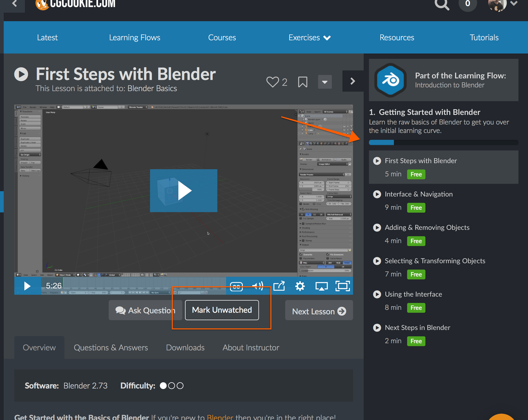The height and width of the screenshot is (420, 528).
Task: Click Mark Unwatched button
Action: point(222,310)
